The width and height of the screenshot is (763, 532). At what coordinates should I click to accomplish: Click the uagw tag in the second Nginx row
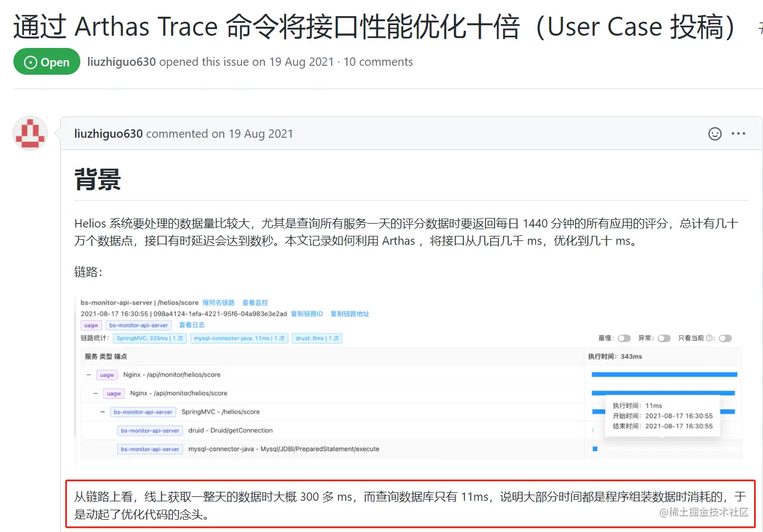pyautogui.click(x=114, y=394)
